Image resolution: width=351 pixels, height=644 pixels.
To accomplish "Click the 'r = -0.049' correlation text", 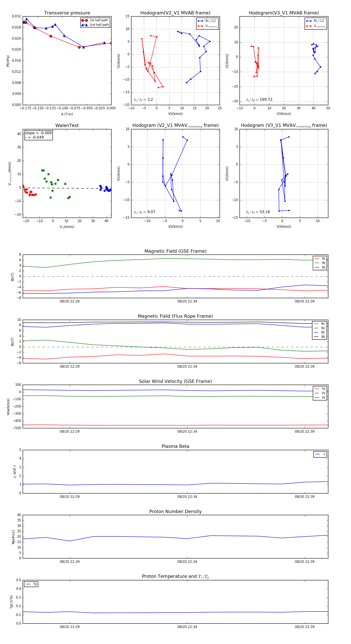I will tap(35, 137).
